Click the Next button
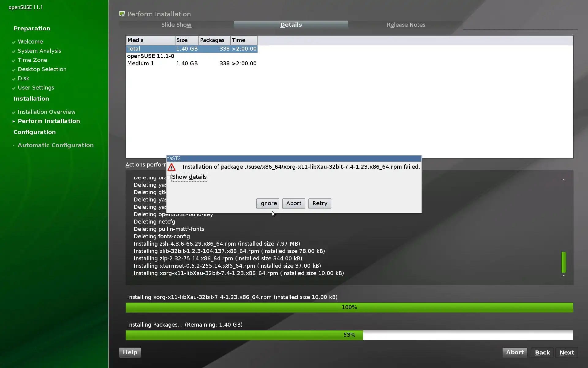The image size is (588, 368). [567, 353]
